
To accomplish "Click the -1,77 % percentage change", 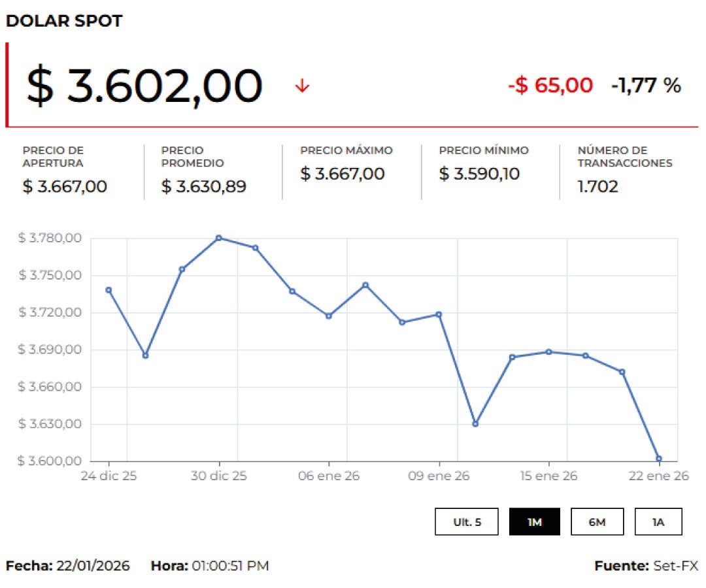I will click(646, 86).
